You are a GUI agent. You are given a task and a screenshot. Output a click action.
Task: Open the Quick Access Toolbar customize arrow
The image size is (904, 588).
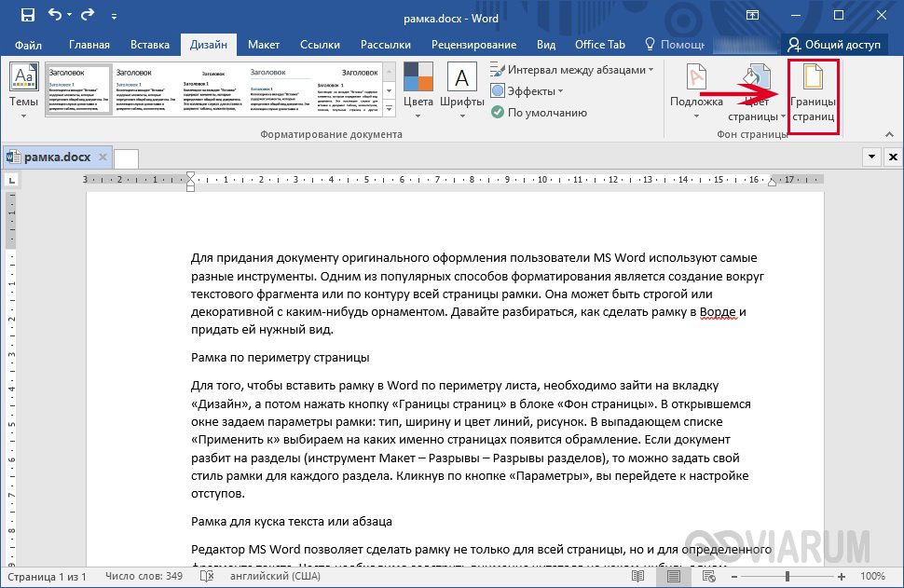click(x=114, y=17)
